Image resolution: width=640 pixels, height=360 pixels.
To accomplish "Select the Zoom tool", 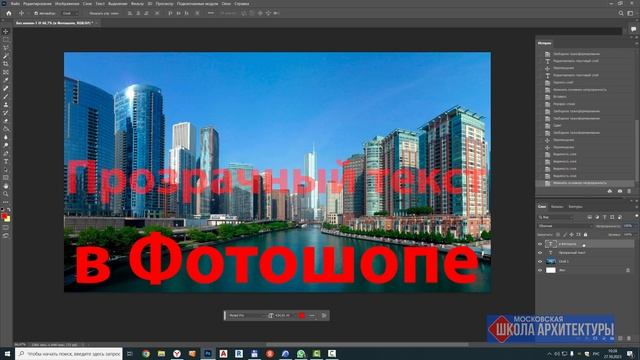I will 6,194.
